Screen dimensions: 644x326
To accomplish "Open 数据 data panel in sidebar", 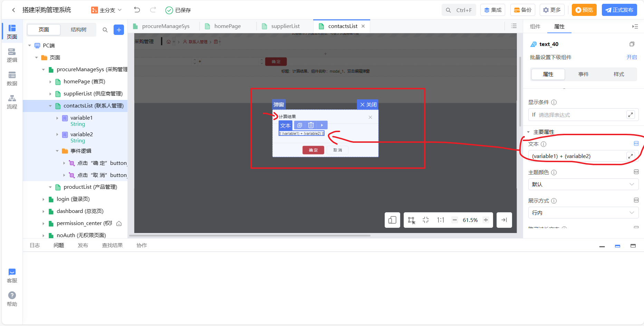I will 12,78.
